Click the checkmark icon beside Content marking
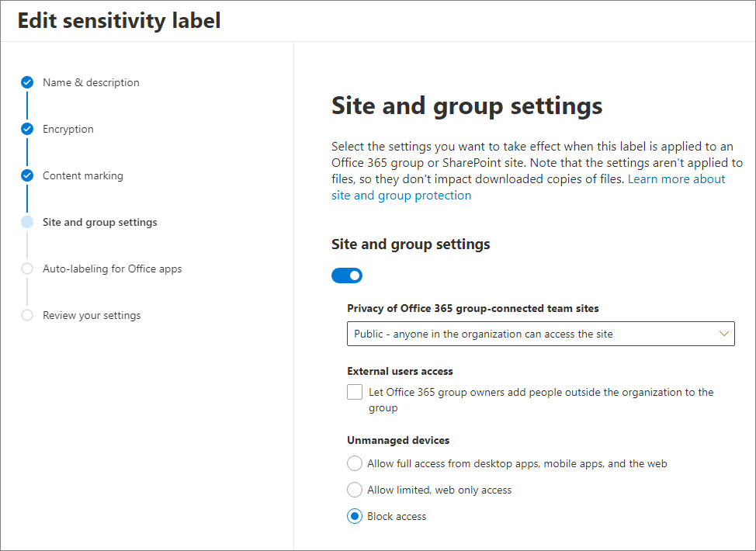Viewport: 756px width, 551px height. [x=27, y=175]
